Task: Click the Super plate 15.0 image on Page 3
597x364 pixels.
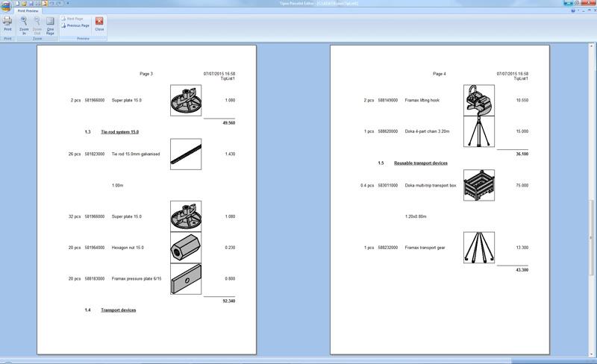Action: (185, 100)
